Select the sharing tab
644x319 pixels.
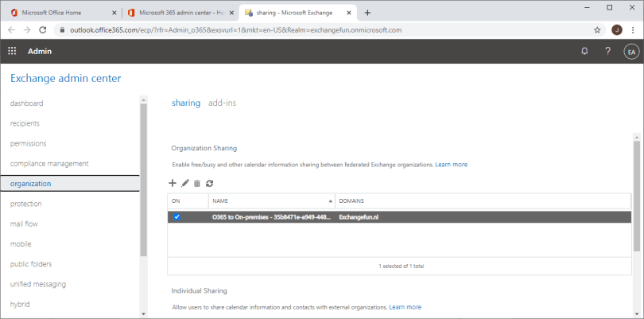coord(186,103)
